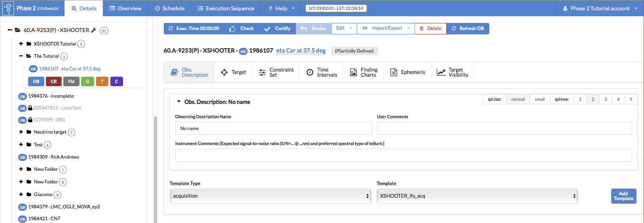Click the Observing Description Name field
This screenshot has height=223, width=644.
[x=273, y=129]
